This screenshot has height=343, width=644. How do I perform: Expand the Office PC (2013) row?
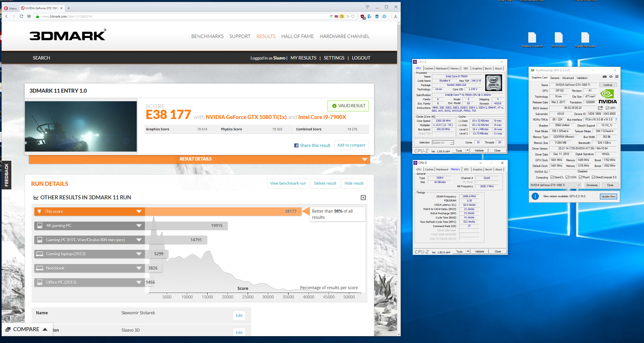pos(139,283)
